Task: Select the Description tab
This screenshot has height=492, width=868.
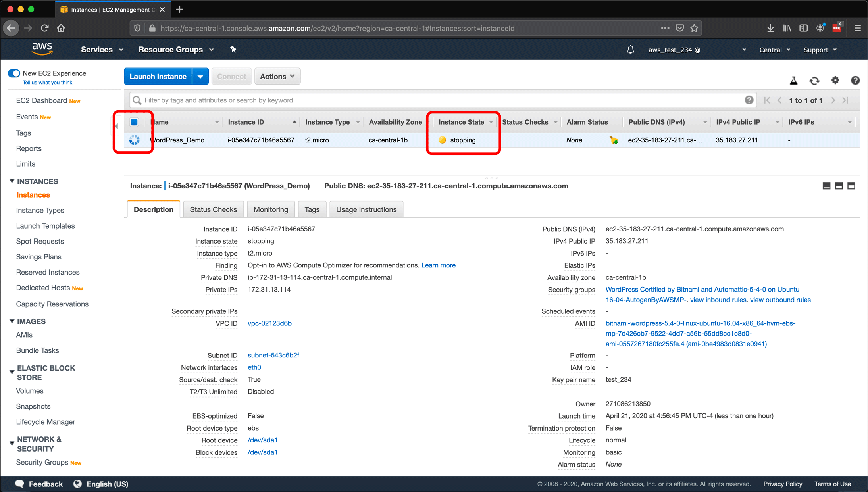Action: (154, 209)
